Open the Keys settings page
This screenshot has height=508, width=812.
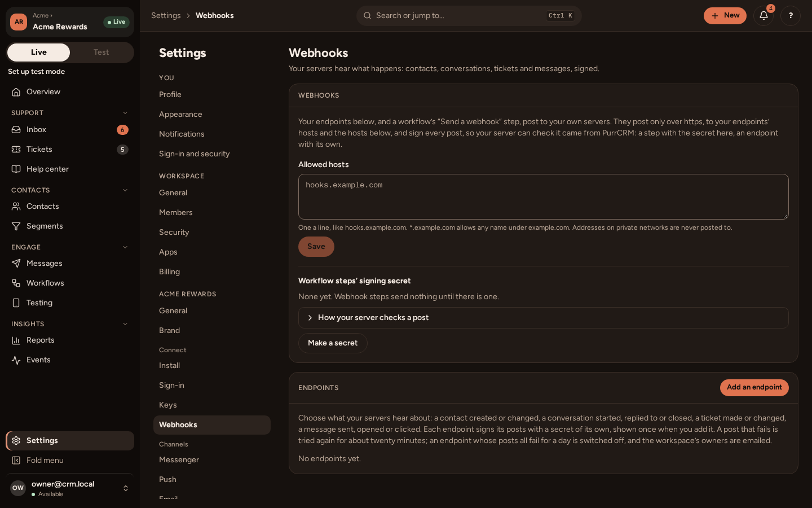(x=212, y=405)
